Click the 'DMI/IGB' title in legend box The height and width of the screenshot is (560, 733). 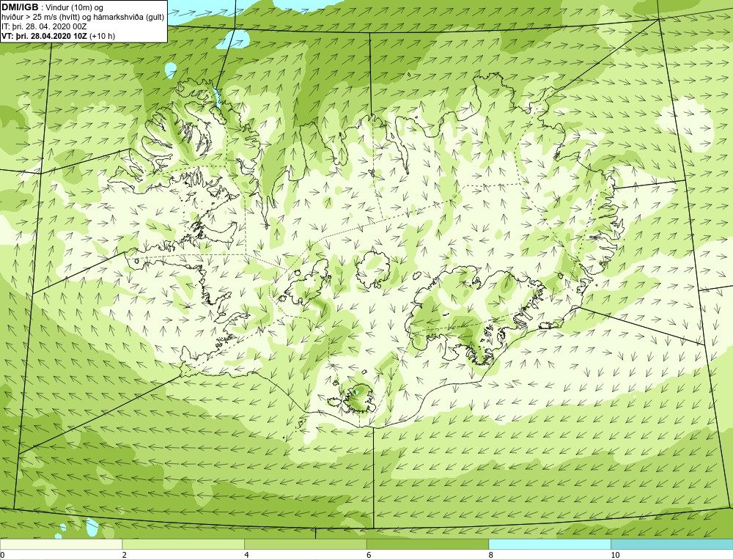pyautogui.click(x=20, y=7)
